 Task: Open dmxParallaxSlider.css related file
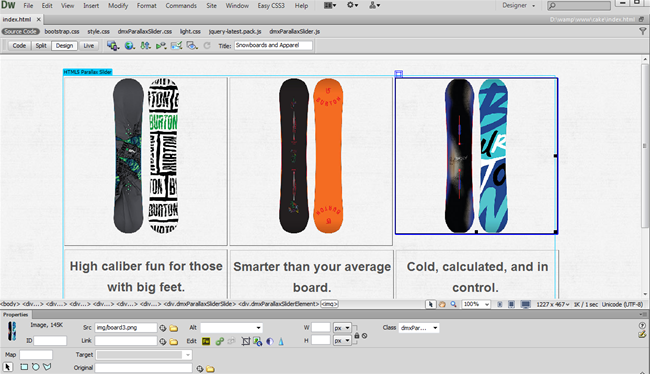[x=145, y=32]
